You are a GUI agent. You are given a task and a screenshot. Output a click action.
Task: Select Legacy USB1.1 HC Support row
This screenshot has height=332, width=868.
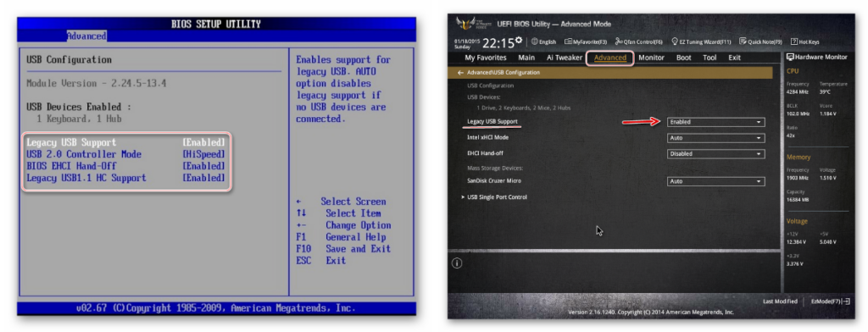tap(86, 178)
